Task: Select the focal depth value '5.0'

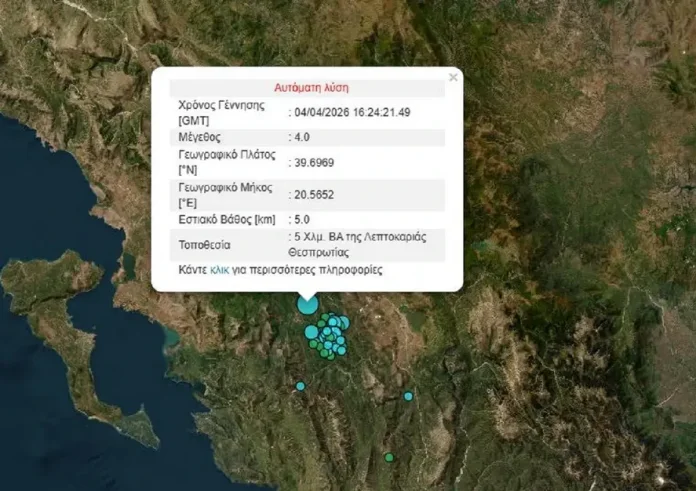Action: [302, 219]
